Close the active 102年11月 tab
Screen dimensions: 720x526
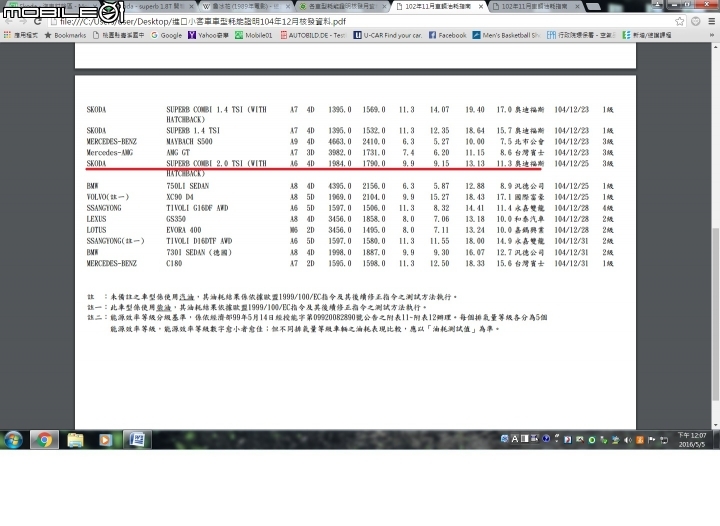pos(480,6)
